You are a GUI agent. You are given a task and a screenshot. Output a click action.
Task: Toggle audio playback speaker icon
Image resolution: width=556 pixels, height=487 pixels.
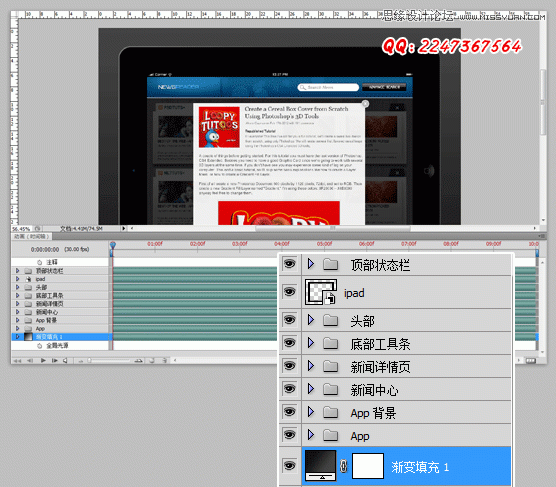point(65,361)
